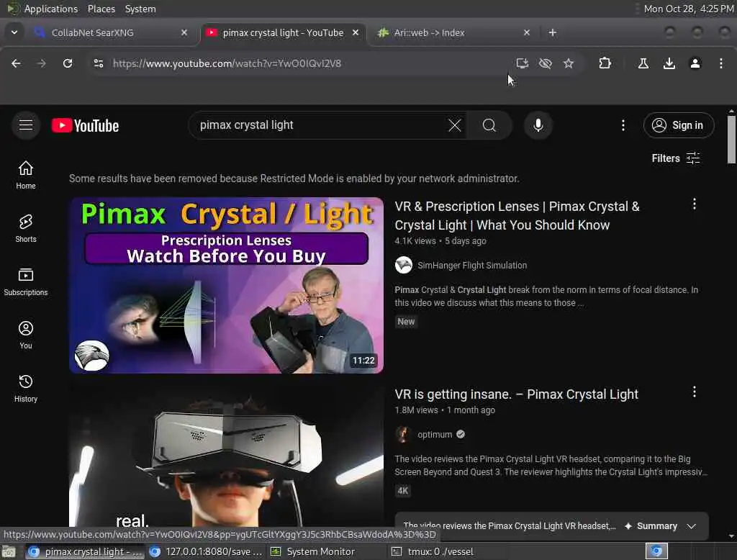The height and width of the screenshot is (560, 737).
Task: Click the Show Desktop icon in taskbar
Action: coord(9,551)
